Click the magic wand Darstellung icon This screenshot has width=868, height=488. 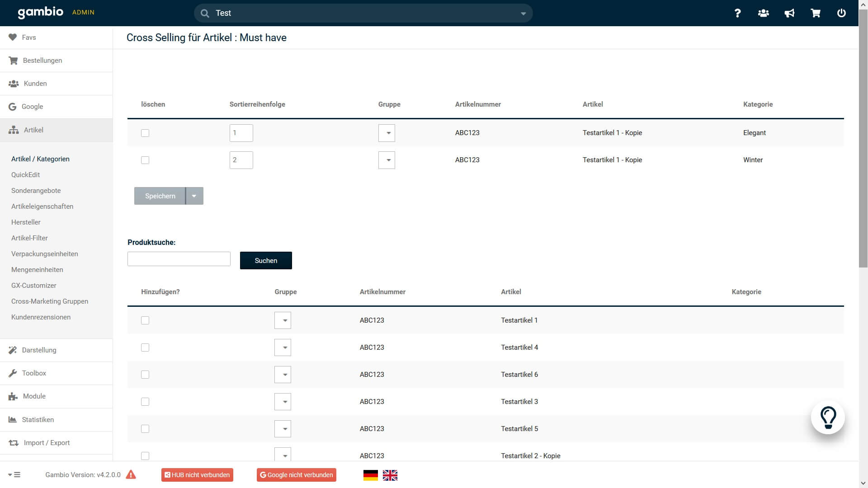tap(13, 350)
